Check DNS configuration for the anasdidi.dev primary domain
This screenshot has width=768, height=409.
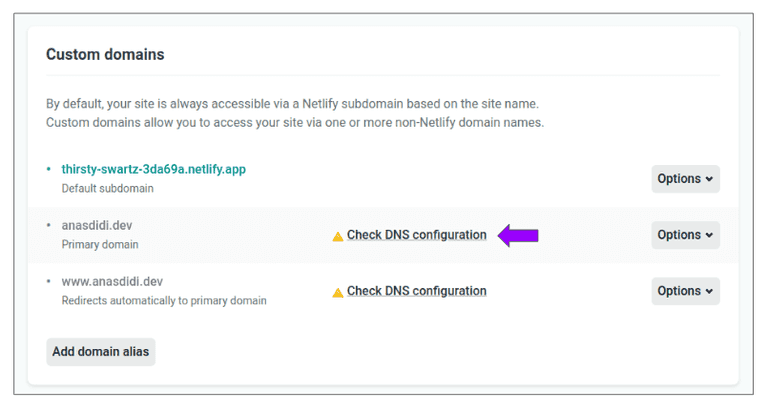pyautogui.click(x=416, y=236)
